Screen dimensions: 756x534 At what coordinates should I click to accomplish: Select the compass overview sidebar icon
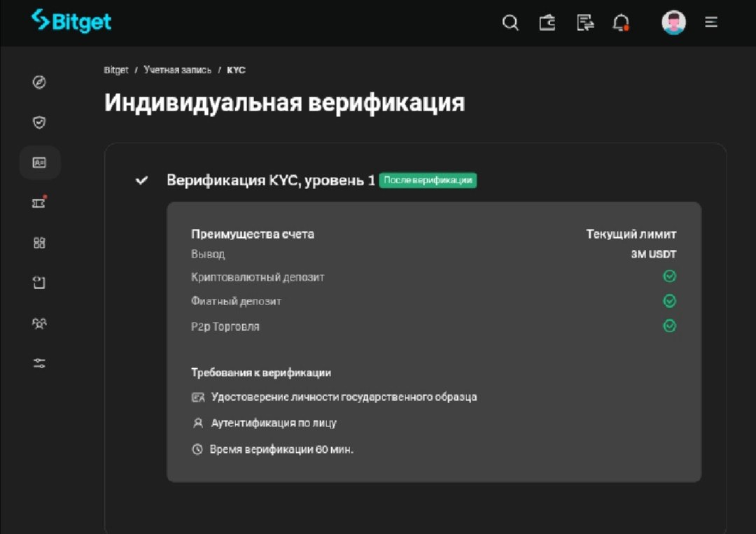point(40,82)
